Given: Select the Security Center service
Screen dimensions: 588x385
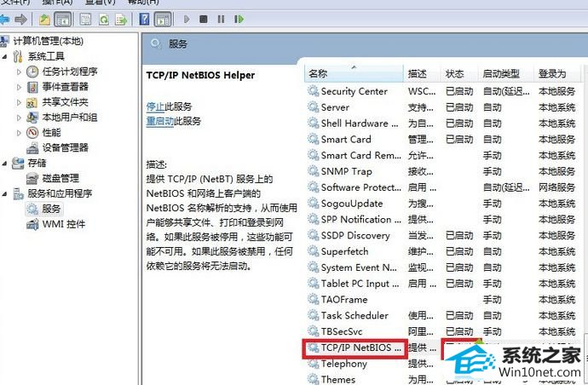Looking at the screenshot, I should 354,91.
